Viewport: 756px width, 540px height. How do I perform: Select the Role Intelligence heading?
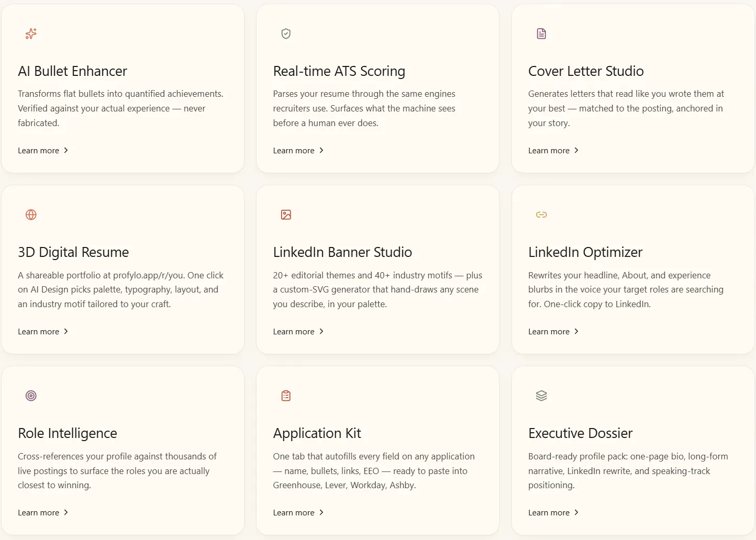coord(68,433)
